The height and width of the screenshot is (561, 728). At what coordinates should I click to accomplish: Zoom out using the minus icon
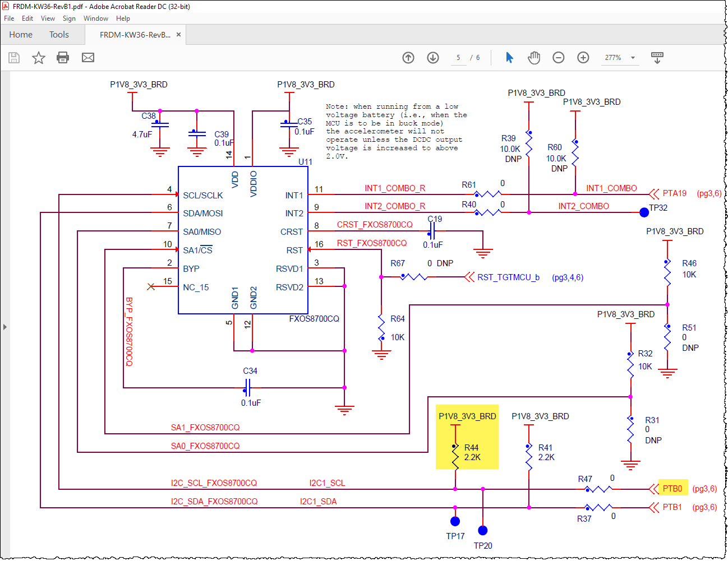(x=558, y=58)
